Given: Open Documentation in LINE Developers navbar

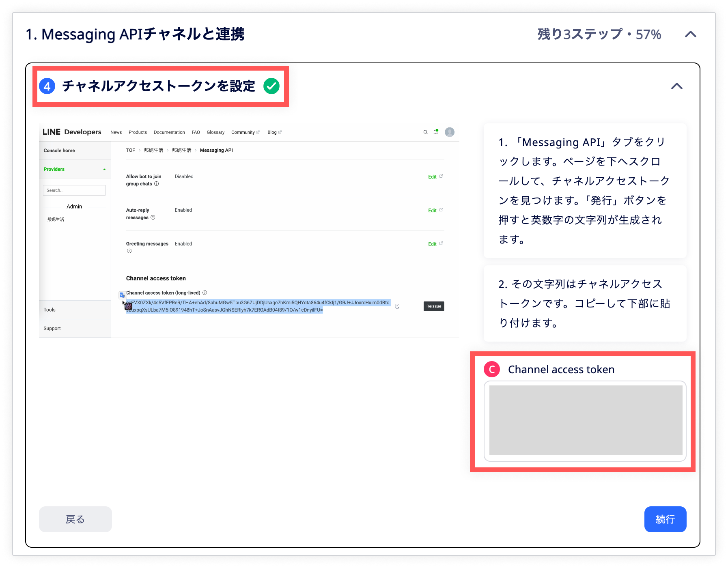Looking at the screenshot, I should (169, 132).
